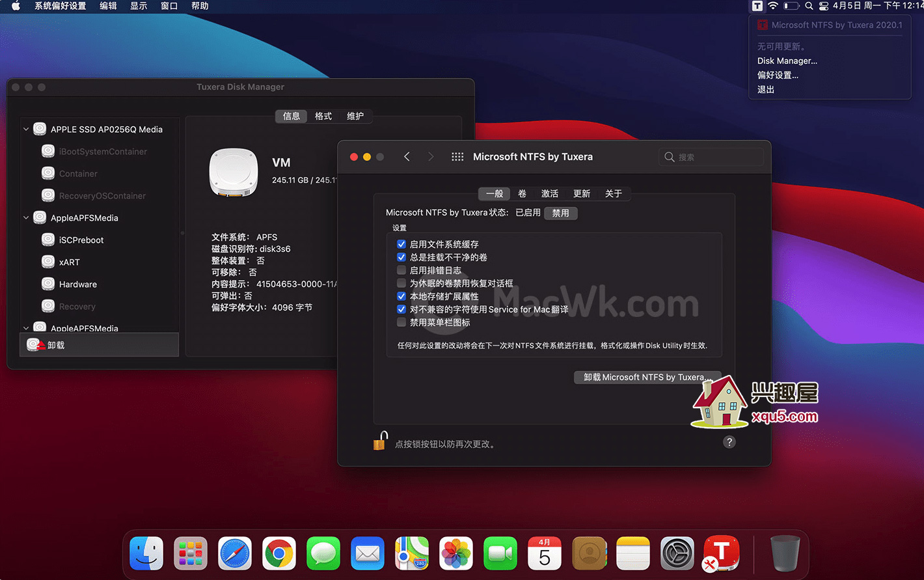
Task: Switch to the 卷 tab
Action: [522, 193]
